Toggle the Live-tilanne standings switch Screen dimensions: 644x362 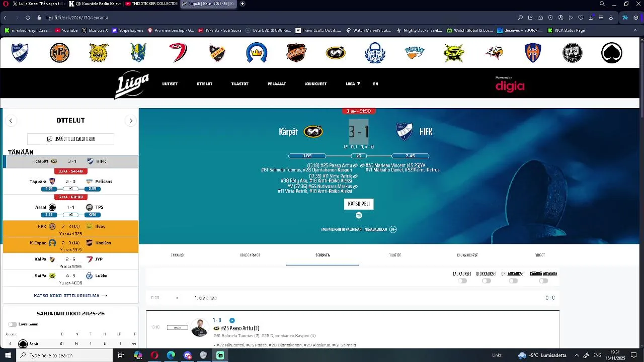[x=13, y=324]
